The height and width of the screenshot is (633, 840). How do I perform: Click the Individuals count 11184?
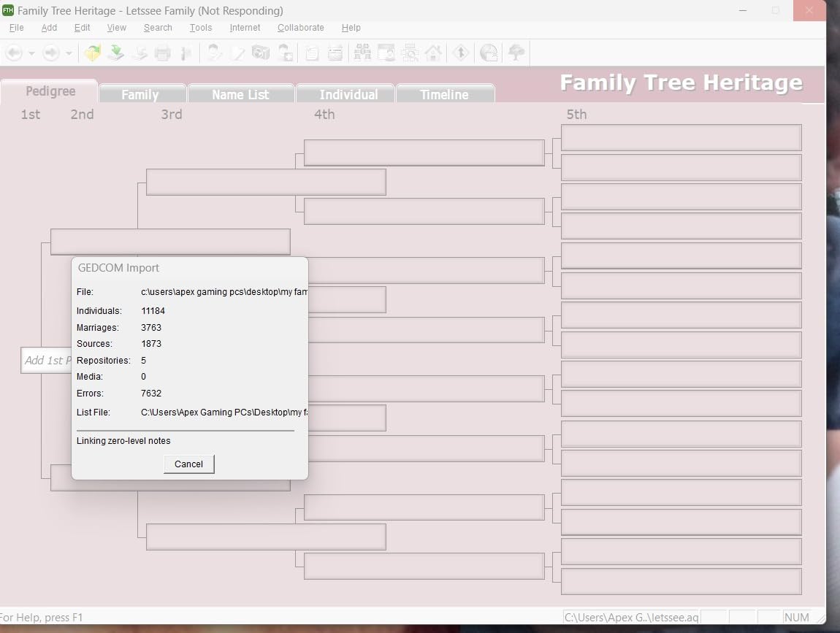click(x=153, y=310)
